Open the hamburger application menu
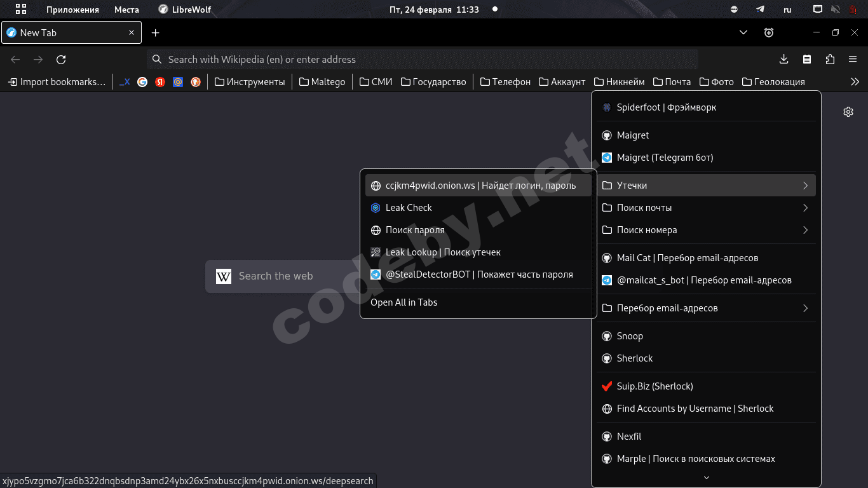The image size is (868, 488). (853, 59)
